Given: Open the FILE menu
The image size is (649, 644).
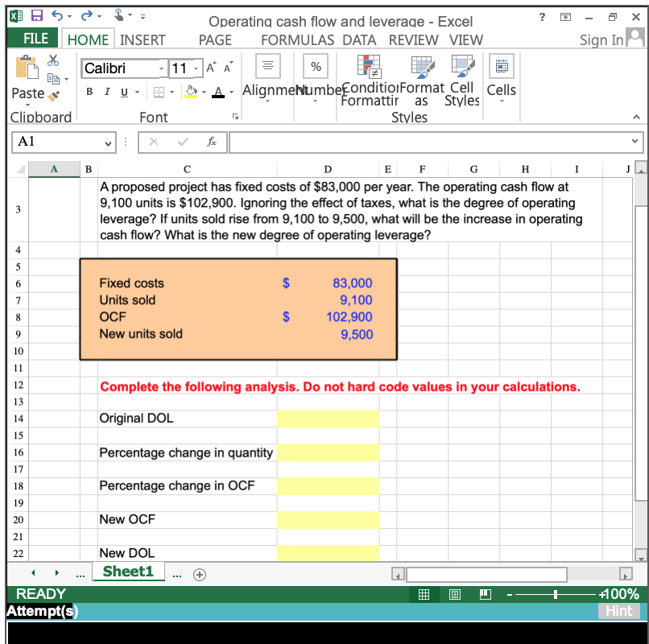Looking at the screenshot, I should tap(32, 38).
